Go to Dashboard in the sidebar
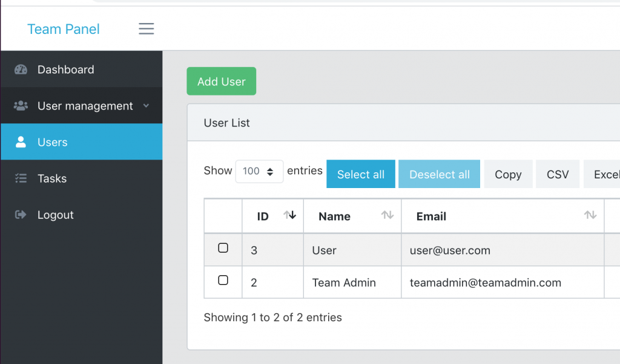 pos(65,70)
